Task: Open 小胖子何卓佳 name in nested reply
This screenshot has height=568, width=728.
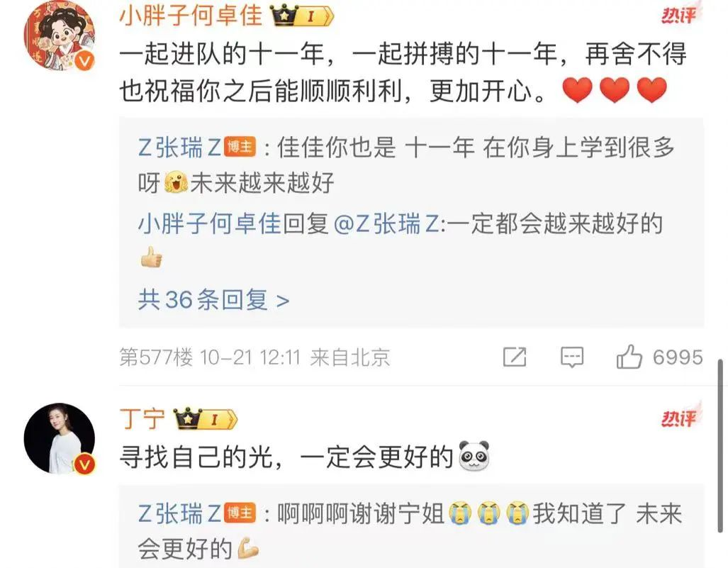Action: point(209,224)
